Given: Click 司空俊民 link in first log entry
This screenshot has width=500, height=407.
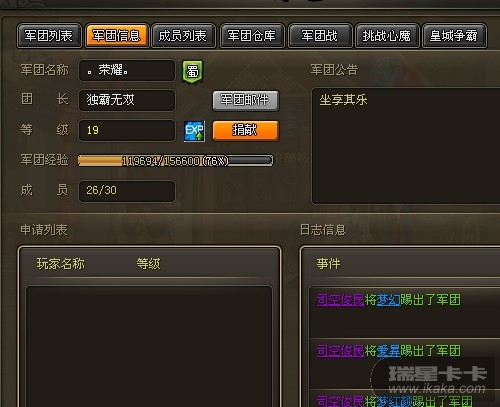Looking at the screenshot, I should click(340, 300).
